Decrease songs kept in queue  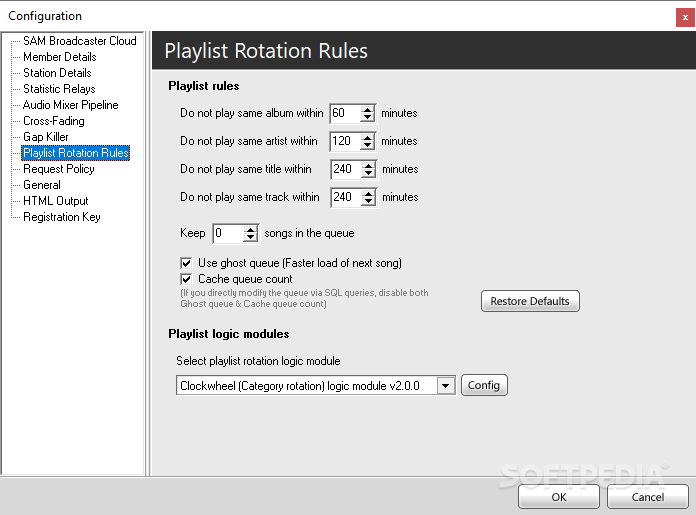[x=250, y=238]
